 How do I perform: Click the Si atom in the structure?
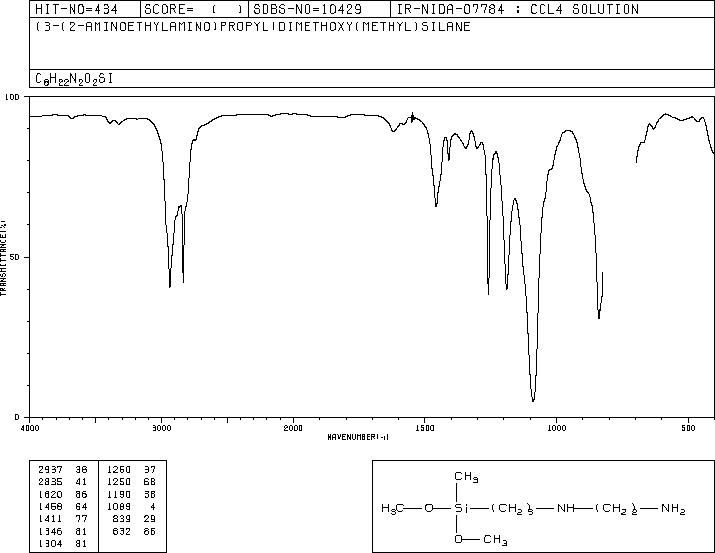point(461,508)
